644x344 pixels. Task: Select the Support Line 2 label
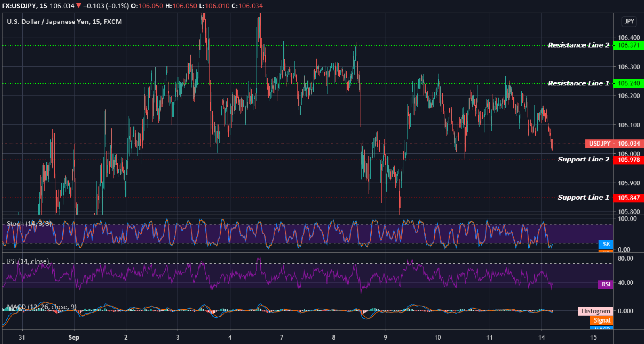(584, 160)
